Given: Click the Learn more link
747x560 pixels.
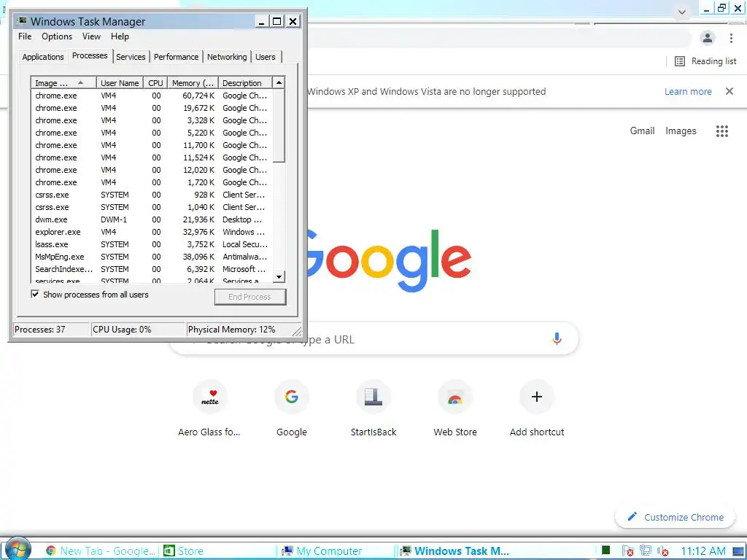Looking at the screenshot, I should (688, 91).
